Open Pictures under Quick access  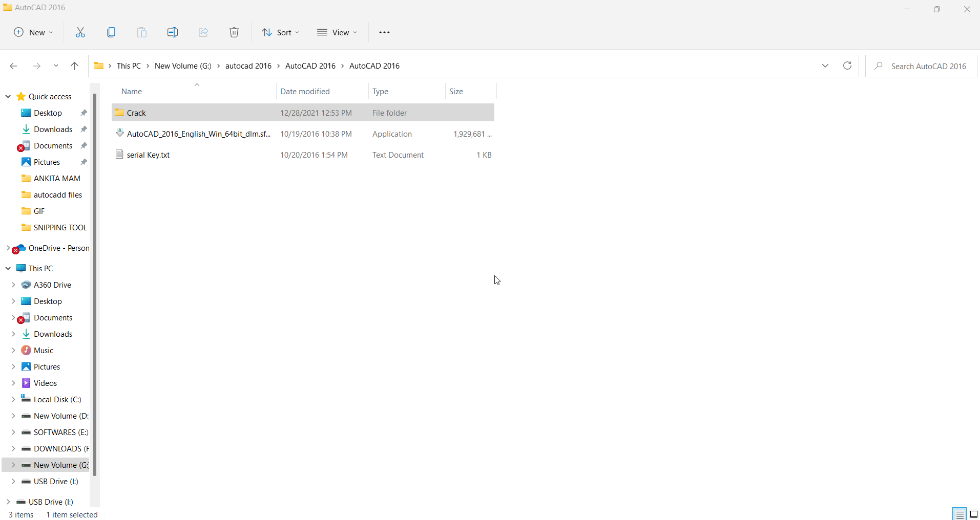pos(47,162)
